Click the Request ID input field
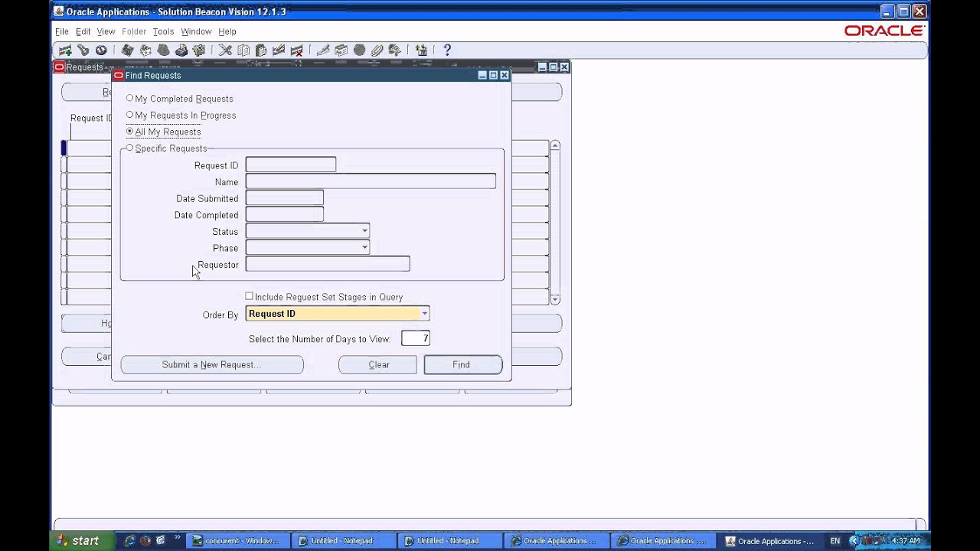This screenshot has height=551, width=980. (x=291, y=165)
